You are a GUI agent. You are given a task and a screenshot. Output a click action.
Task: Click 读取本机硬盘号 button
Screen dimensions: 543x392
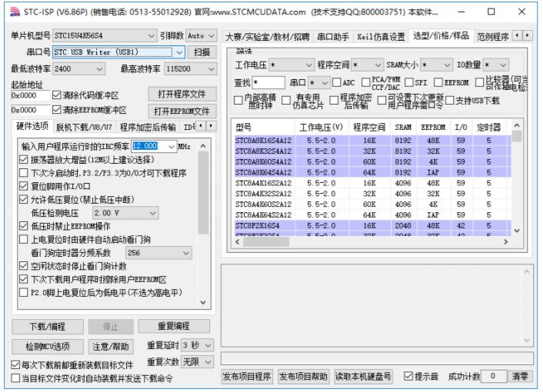(x=363, y=377)
